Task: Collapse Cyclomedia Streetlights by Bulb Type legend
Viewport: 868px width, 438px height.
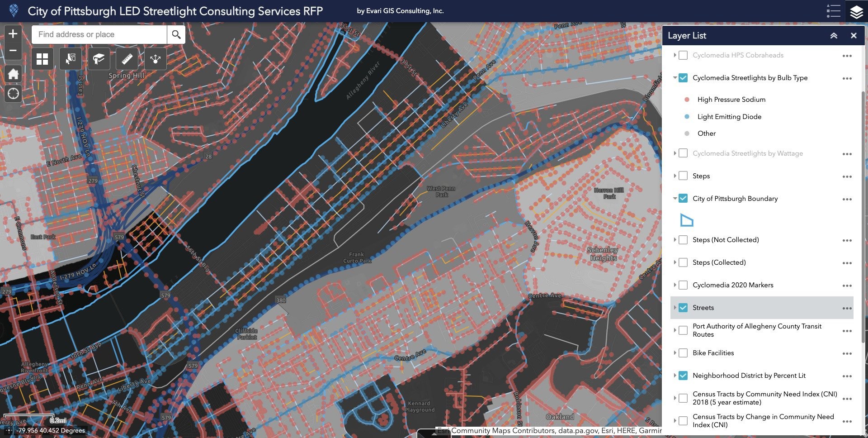Action: click(x=675, y=78)
